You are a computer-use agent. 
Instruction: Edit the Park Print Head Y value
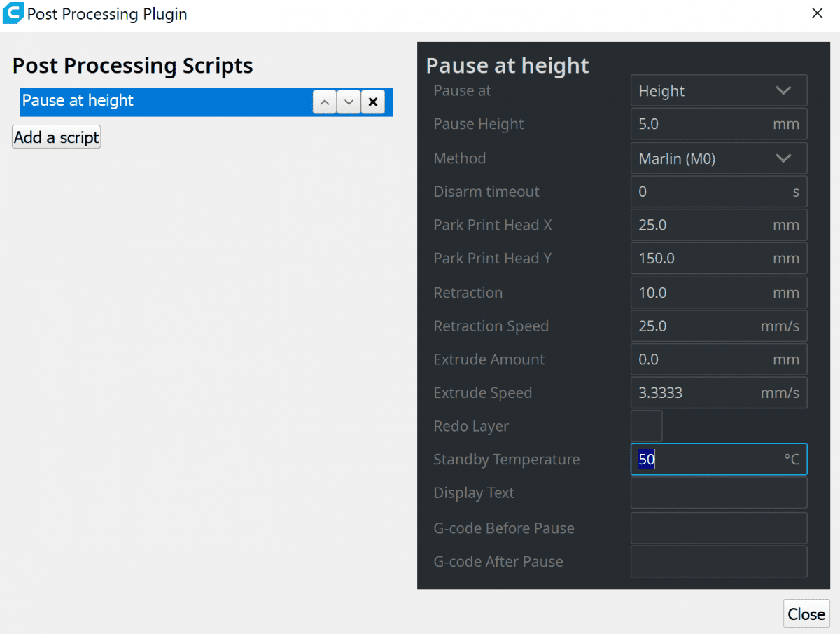(x=700, y=259)
